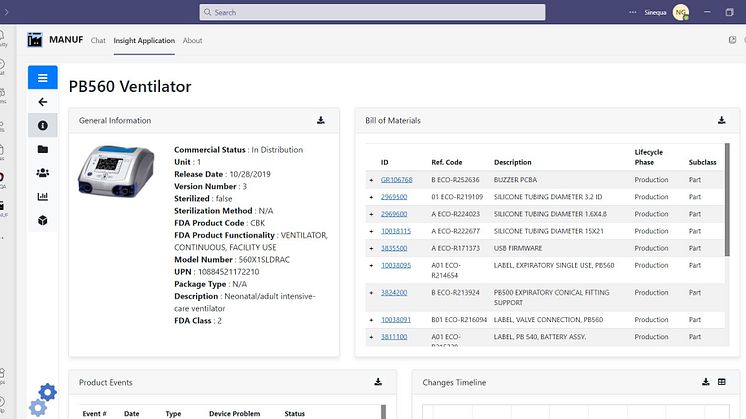Viewport: 746px width, 419px height.
Task: Toggle the blue hamburger sidebar menu
Action: pyautogui.click(x=42, y=78)
